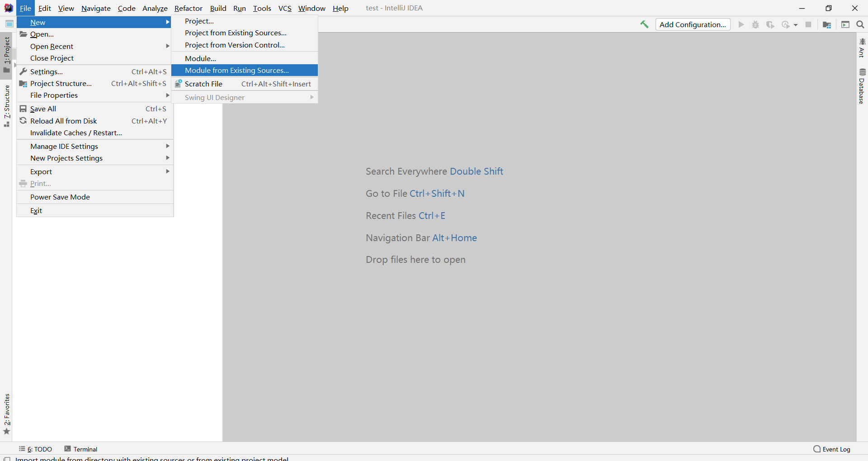Open the Database tool window
Viewport: 868px width, 461px height.
pos(862,86)
